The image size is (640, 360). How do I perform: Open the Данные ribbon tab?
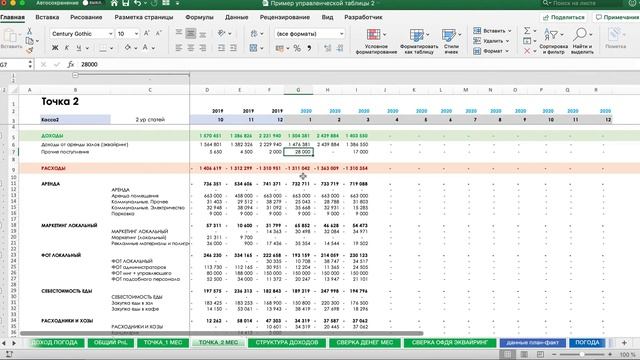(x=236, y=17)
